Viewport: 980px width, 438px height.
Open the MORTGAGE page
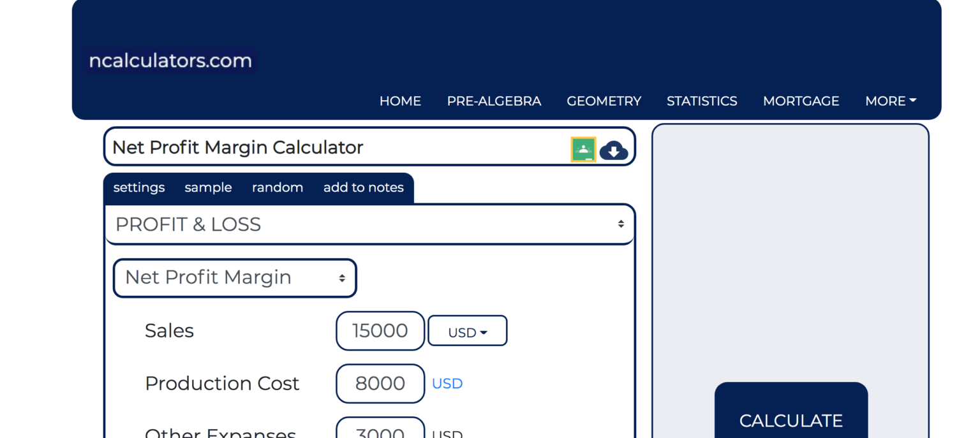(x=801, y=101)
